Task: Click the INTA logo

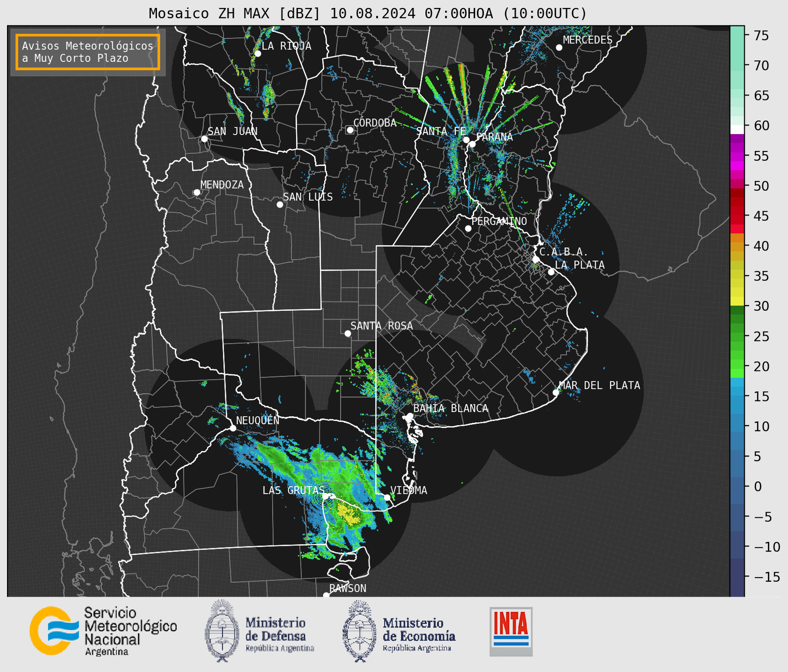Action: [511, 631]
